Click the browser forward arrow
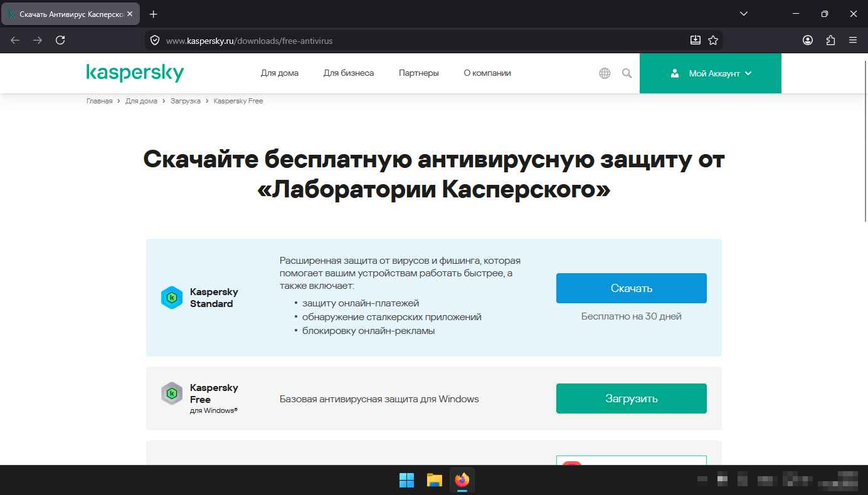This screenshot has height=495, width=868. click(38, 40)
